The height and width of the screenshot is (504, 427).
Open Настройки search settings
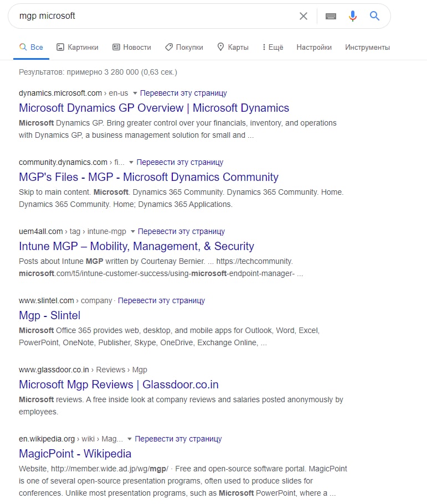314,47
